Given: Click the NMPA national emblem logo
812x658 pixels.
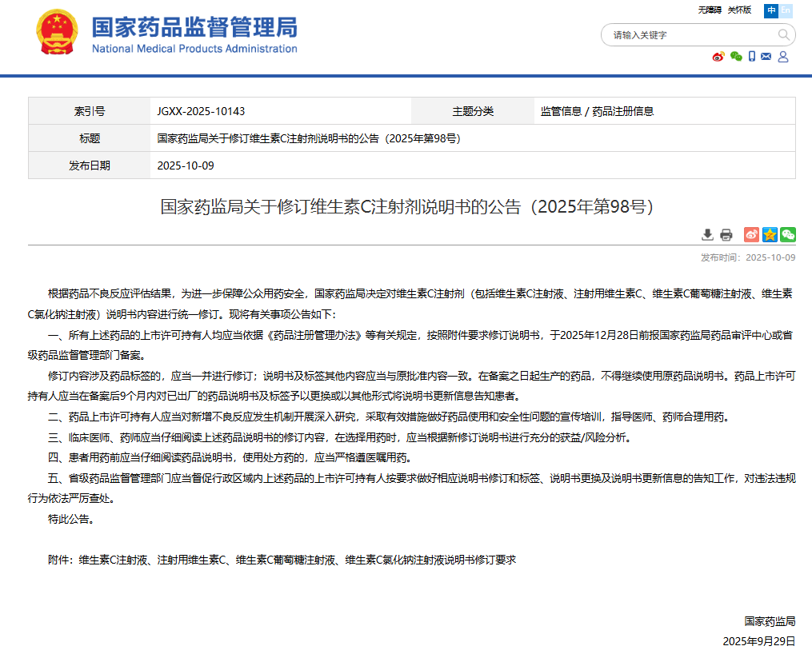Looking at the screenshot, I should tap(58, 33).
